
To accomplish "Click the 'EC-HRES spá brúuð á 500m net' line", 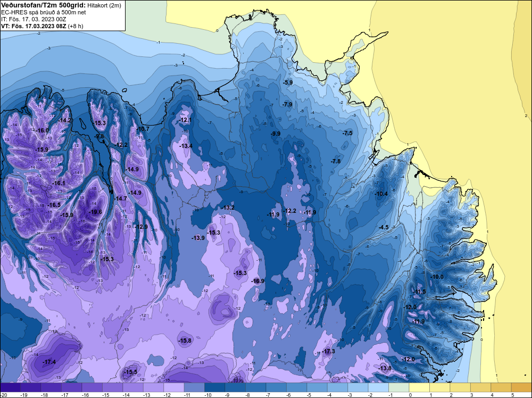I will coord(44,12).
